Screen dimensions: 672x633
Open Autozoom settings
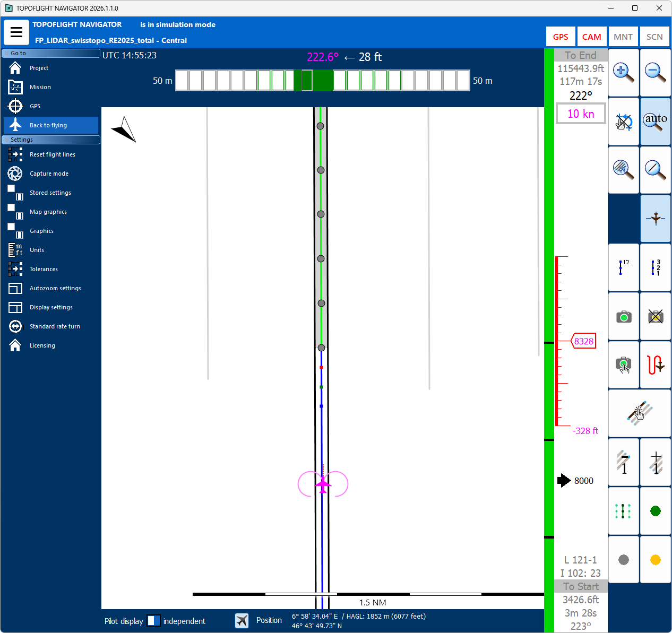55,288
